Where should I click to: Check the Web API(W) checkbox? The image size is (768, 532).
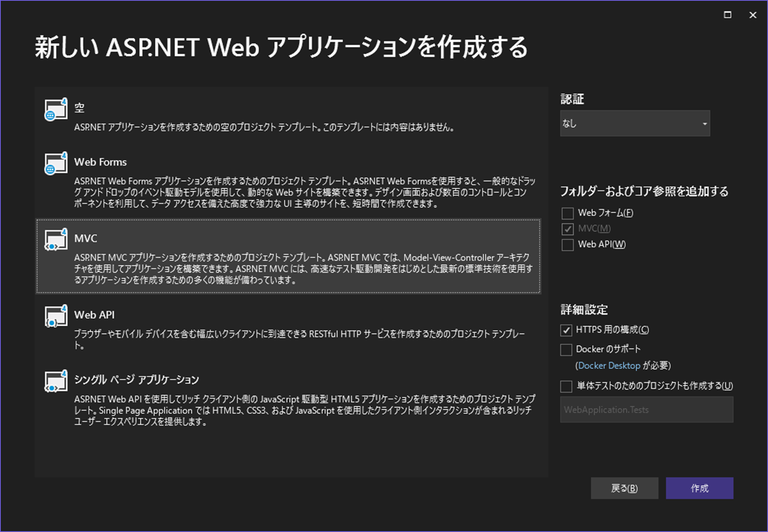[567, 245]
